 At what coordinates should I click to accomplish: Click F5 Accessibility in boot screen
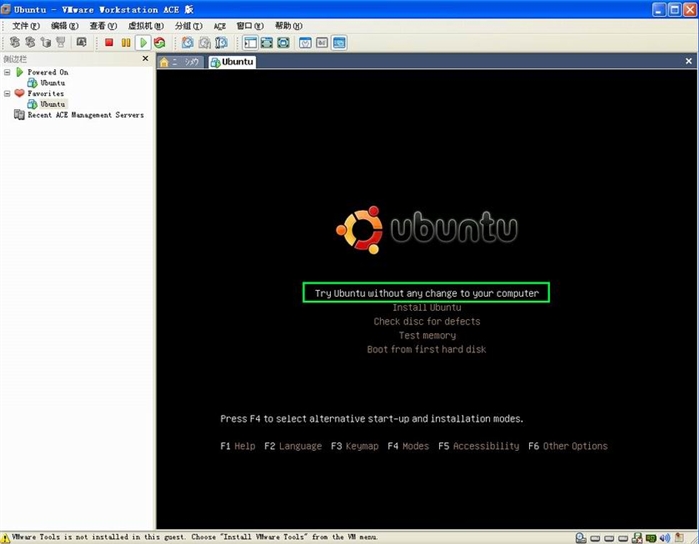click(478, 446)
